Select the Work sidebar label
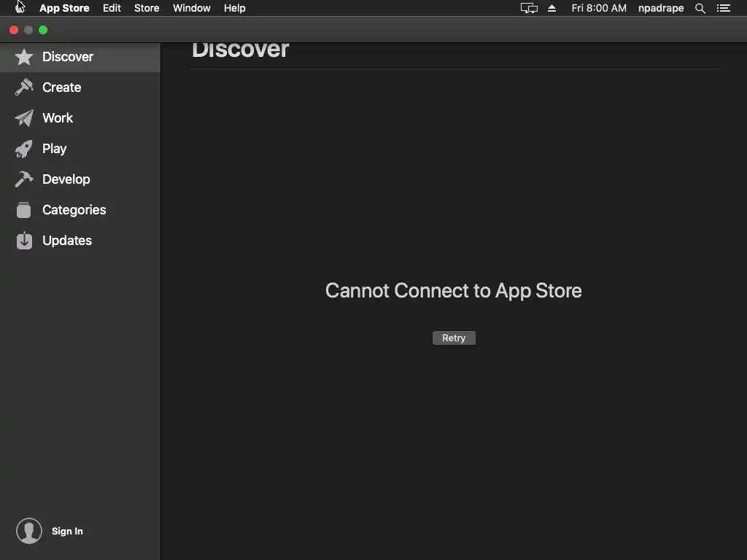Image resolution: width=747 pixels, height=560 pixels. point(58,118)
